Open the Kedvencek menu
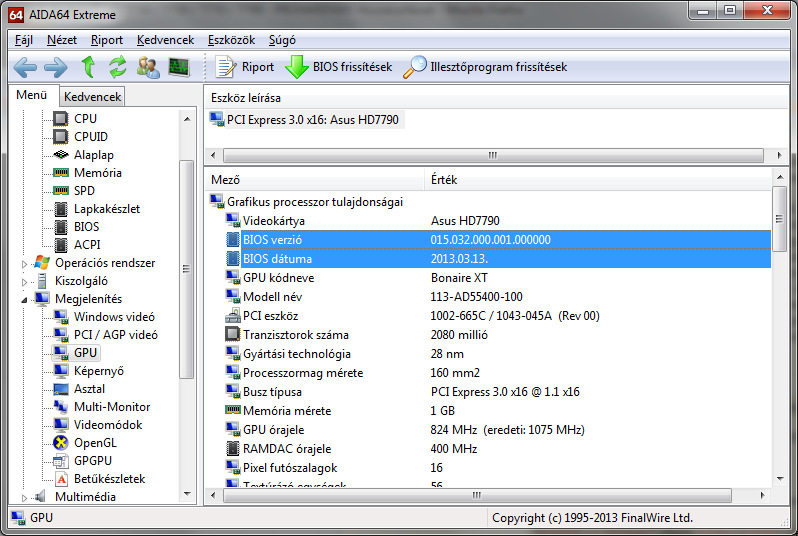This screenshot has width=798, height=536. tap(165, 40)
